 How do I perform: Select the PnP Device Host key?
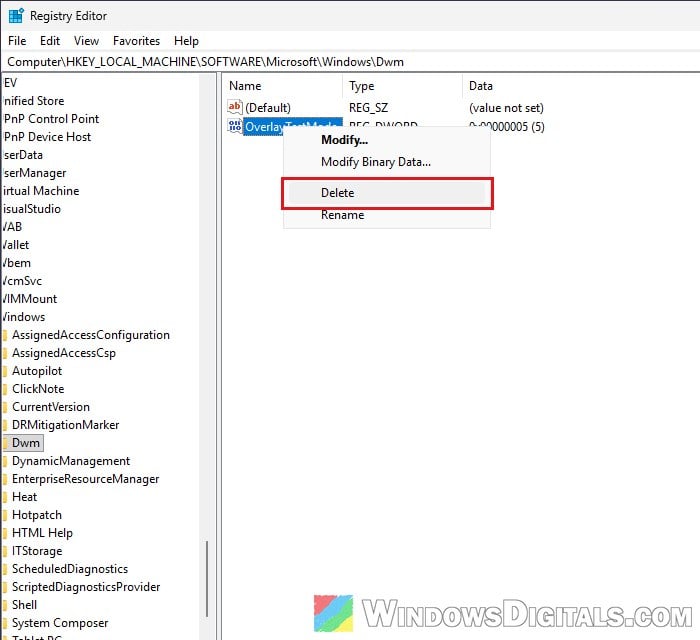click(x=47, y=137)
